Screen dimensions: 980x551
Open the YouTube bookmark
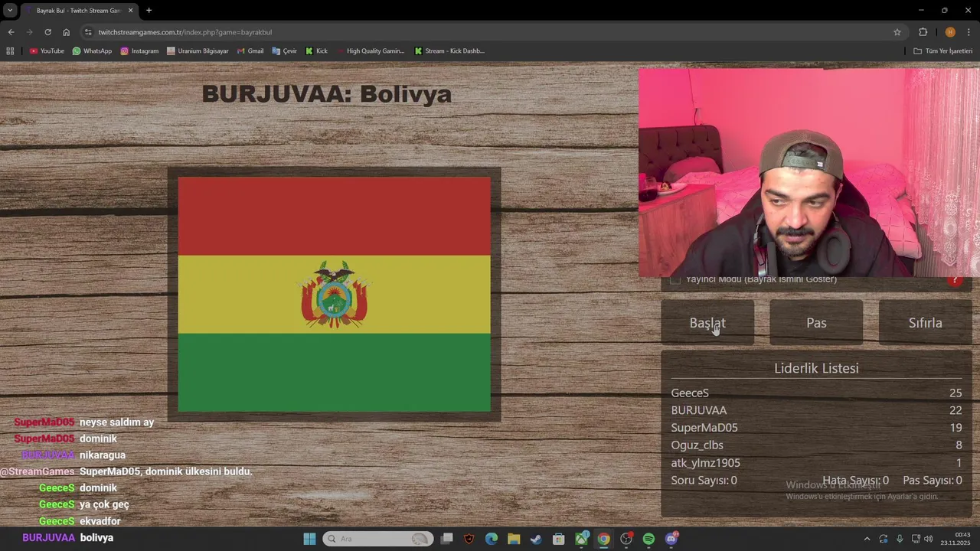click(47, 51)
